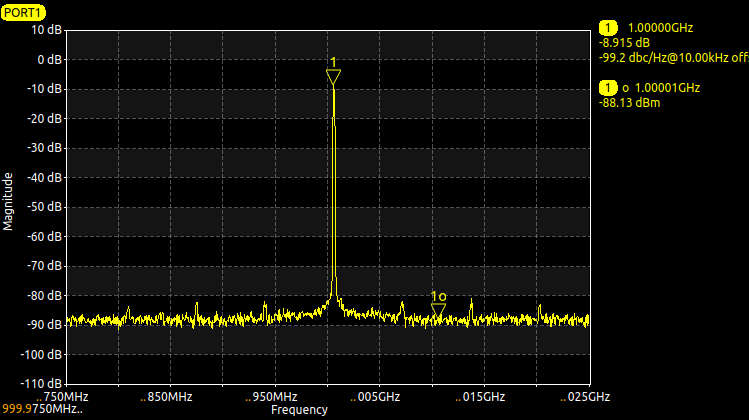The image size is (749, 420).
Task: Click the -110 dB bottom axis label
Action: coord(41,383)
